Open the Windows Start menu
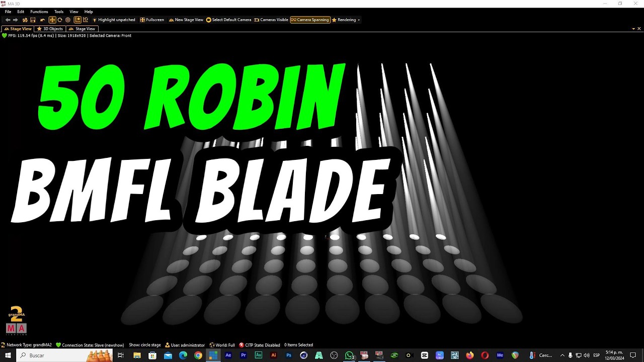 click(8, 355)
